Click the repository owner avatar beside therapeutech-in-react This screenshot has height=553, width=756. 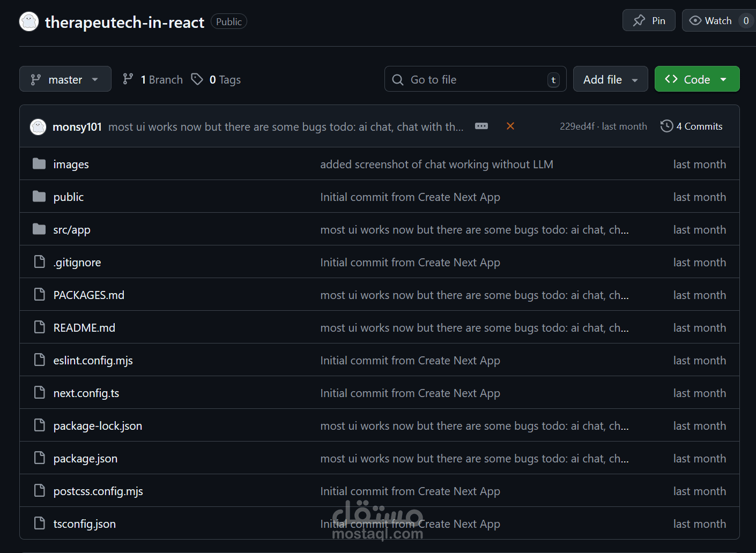pyautogui.click(x=29, y=21)
